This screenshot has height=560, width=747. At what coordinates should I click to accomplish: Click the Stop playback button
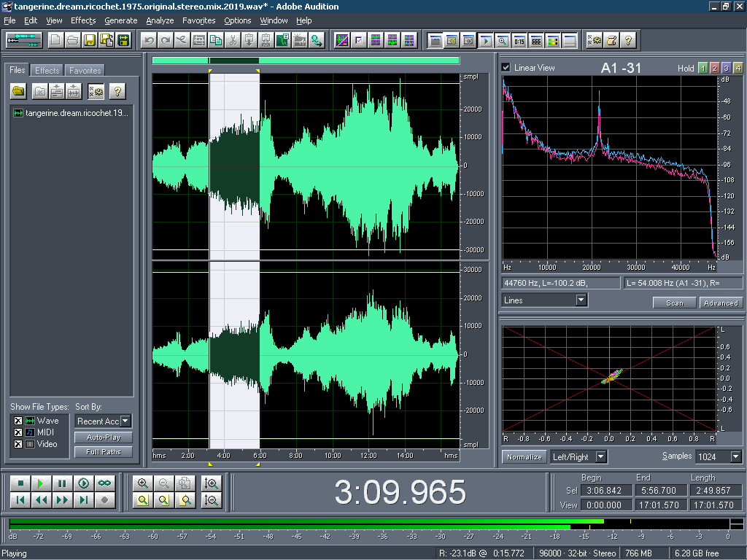coord(20,483)
